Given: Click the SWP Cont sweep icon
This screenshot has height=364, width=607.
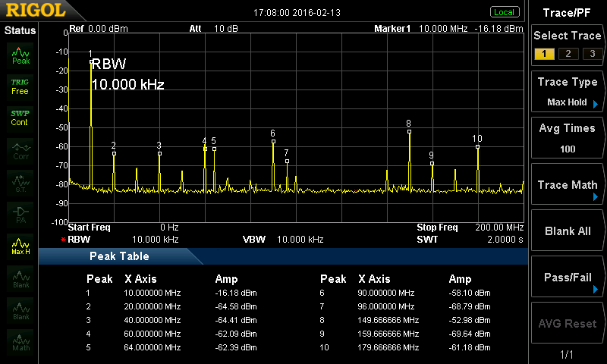Looking at the screenshot, I should (x=20, y=118).
